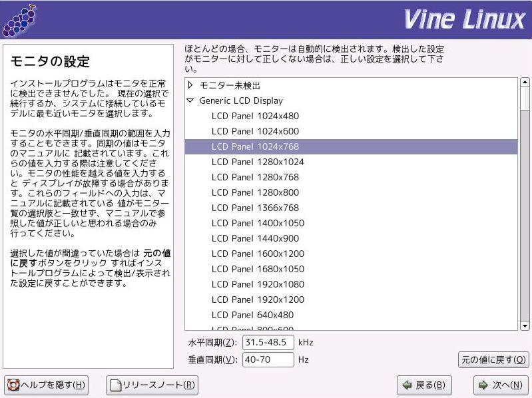The image size is (532, 398).
Task: Focus the 水平同期 horizontal sync field
Action: pos(268,342)
